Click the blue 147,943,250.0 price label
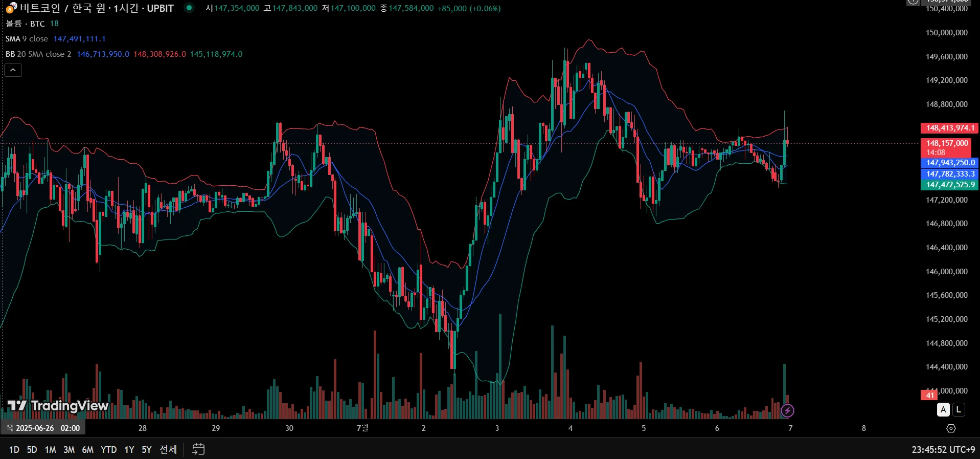Screen dimensions: 980x459 (950, 163)
